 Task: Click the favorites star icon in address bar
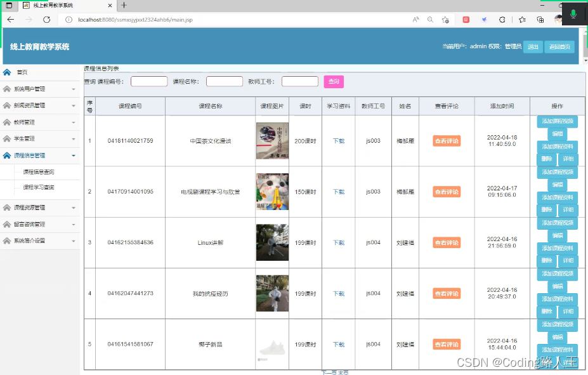[446, 20]
